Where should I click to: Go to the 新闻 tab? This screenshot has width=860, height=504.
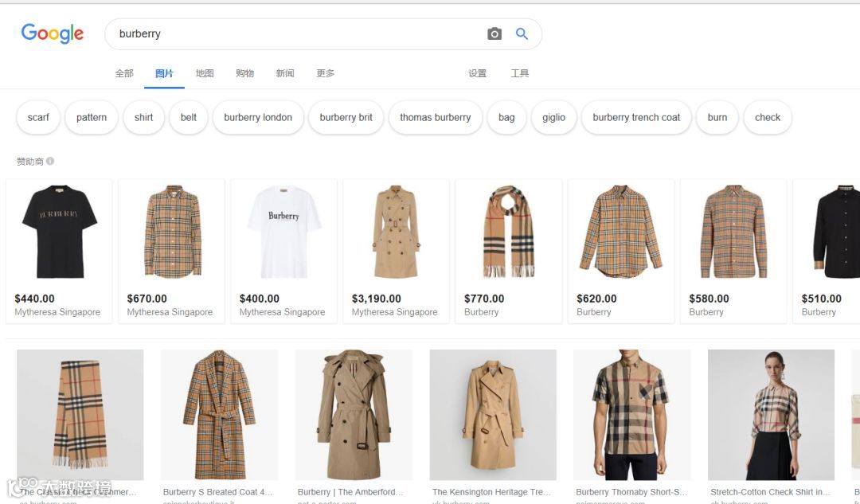[284, 73]
